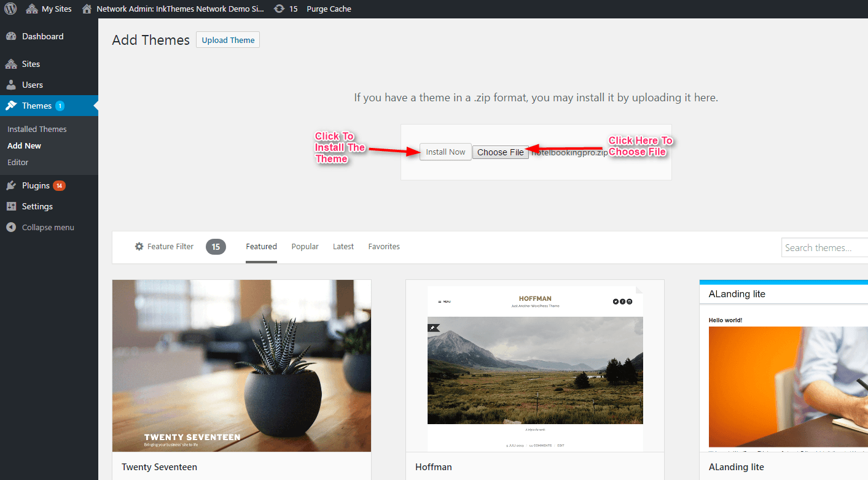Click the Dashboard gauge icon

pyautogui.click(x=11, y=36)
